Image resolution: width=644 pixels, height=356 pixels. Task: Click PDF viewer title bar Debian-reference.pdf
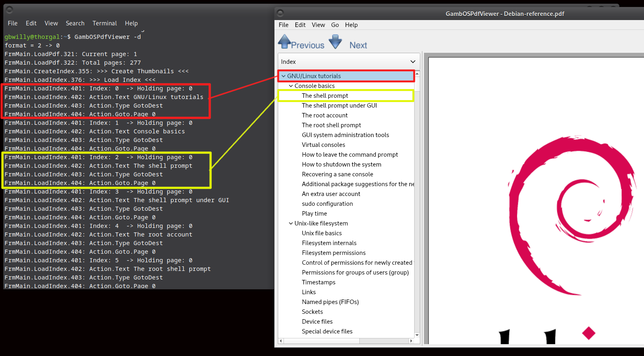coord(505,14)
